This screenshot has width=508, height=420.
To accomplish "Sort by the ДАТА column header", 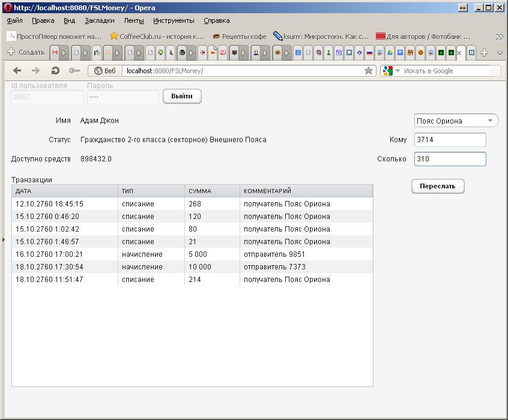I will pyautogui.click(x=65, y=191).
